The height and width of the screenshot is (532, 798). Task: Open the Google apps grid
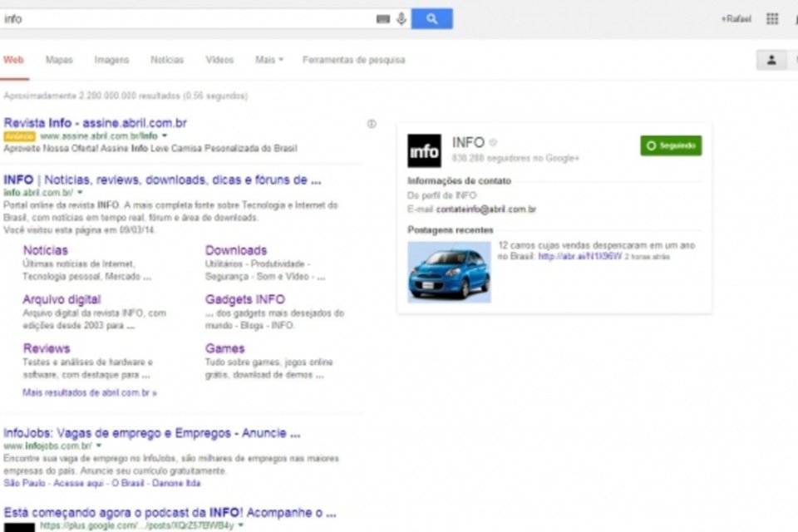point(772,19)
